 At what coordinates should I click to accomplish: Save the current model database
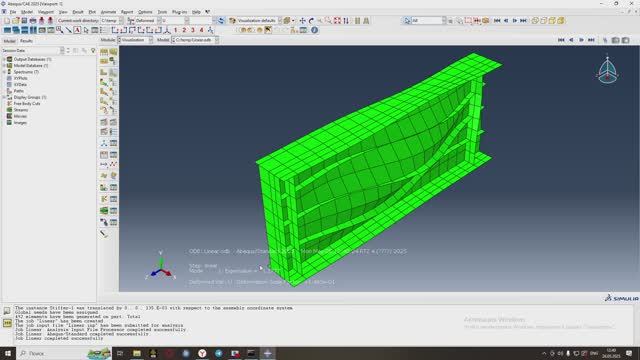(24, 20)
